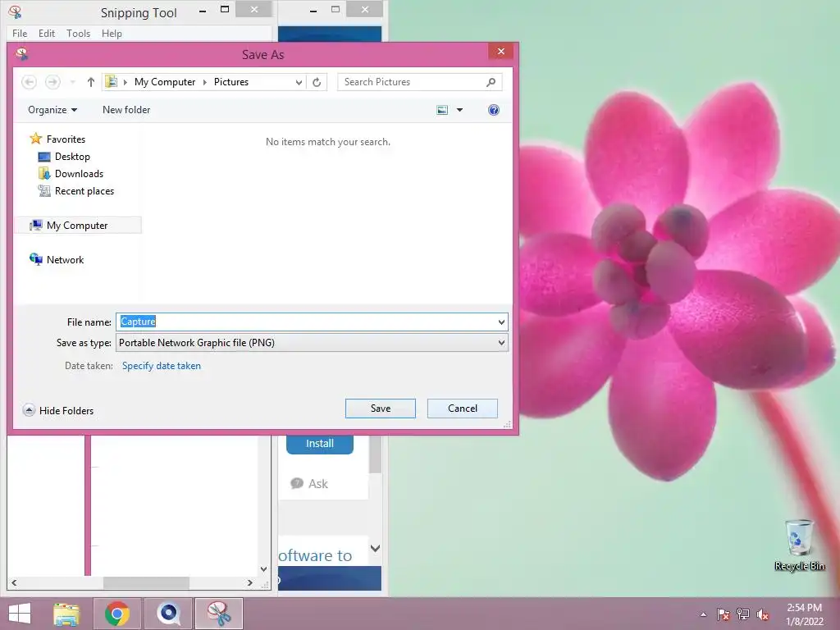Click Snipping Tool horizontal scrollbar thumb

coord(146,582)
